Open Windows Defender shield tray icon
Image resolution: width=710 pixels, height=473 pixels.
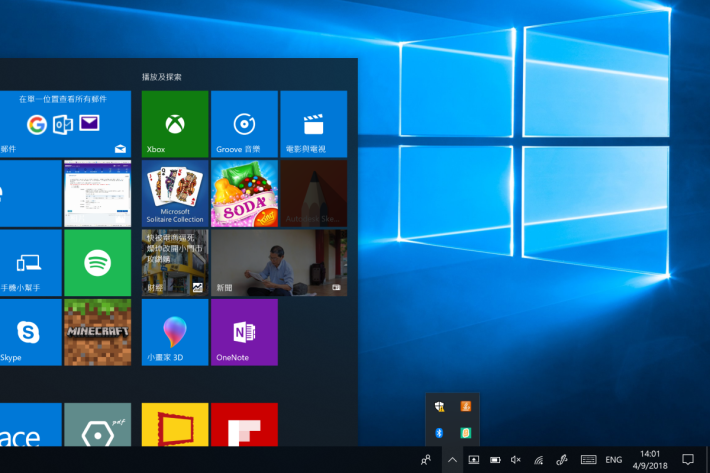439,406
